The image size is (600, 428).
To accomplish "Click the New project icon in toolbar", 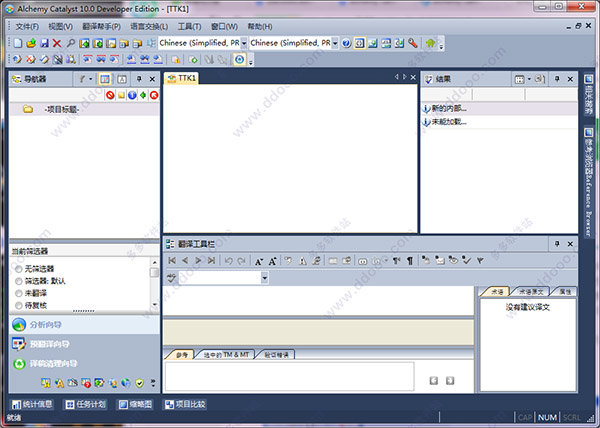I will coord(18,43).
